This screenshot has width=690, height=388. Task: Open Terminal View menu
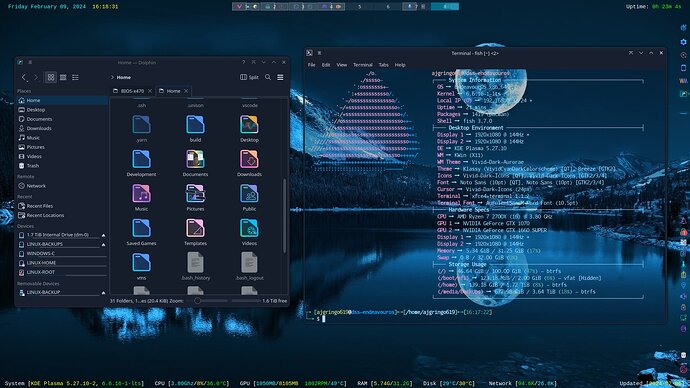[x=342, y=65]
